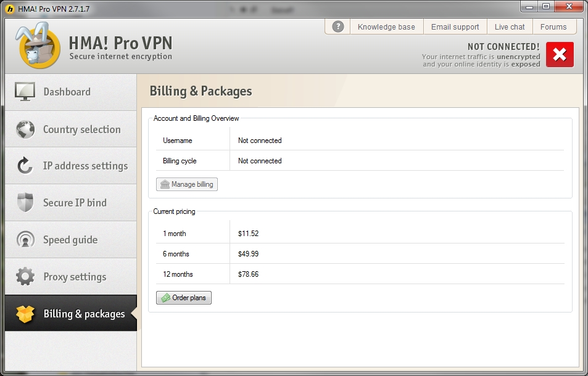Click the Billing cycle row label

[x=180, y=161]
